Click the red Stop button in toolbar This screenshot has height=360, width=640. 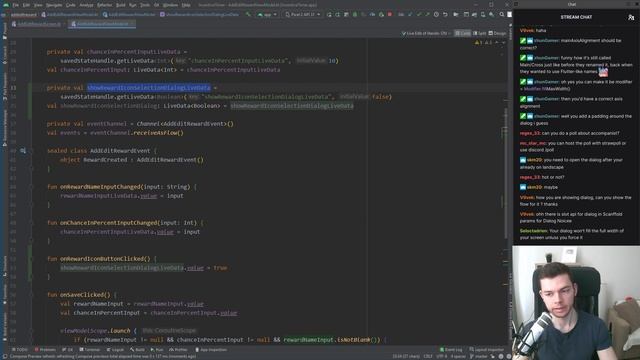click(x=390, y=14)
